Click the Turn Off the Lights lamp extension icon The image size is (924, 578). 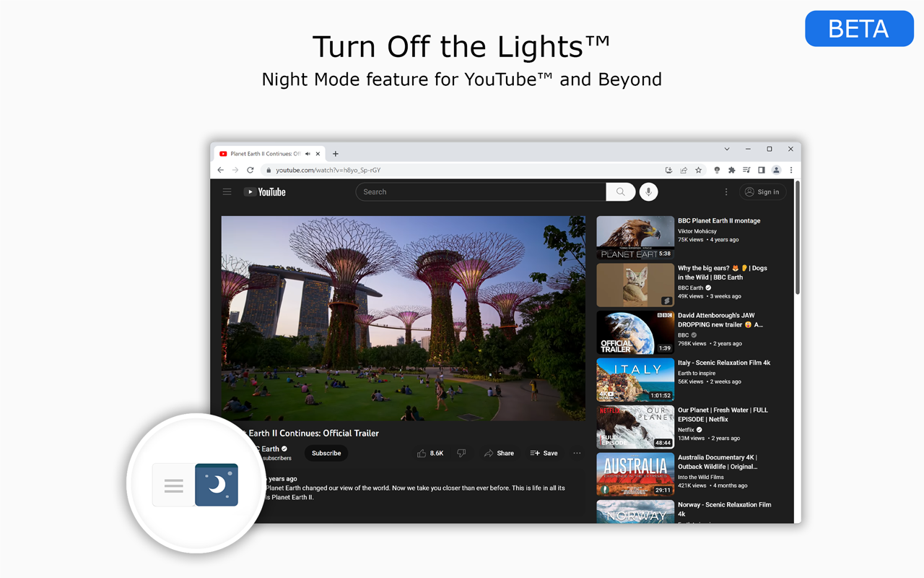pos(717,171)
